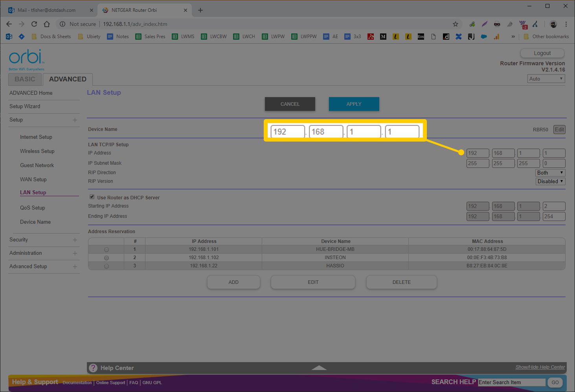Click the EDIT reservation button
The width and height of the screenshot is (575, 392).
pyautogui.click(x=313, y=282)
